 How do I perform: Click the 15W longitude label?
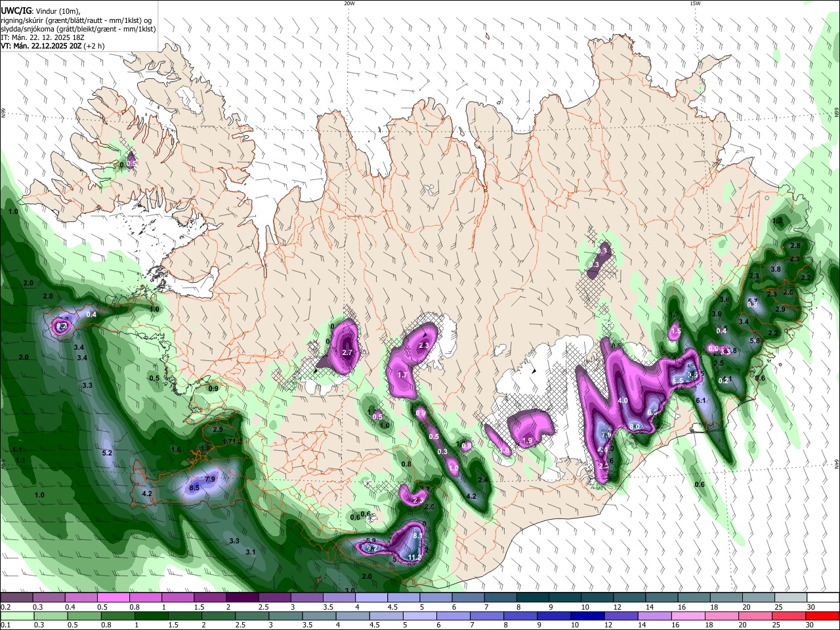[694, 3]
